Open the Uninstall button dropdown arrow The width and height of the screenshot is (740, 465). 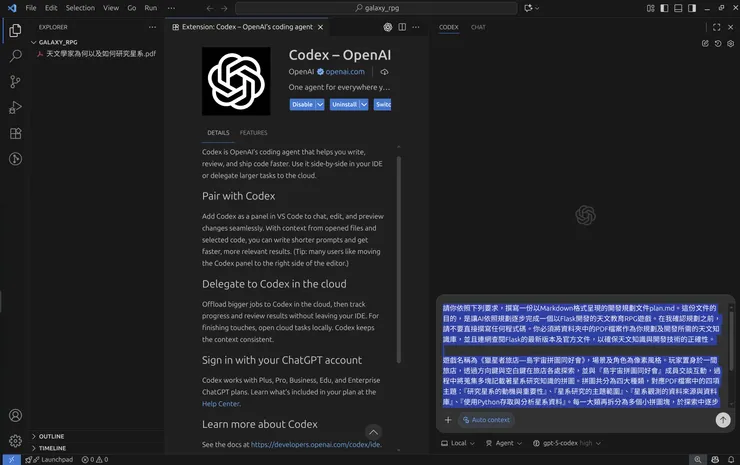tap(364, 104)
